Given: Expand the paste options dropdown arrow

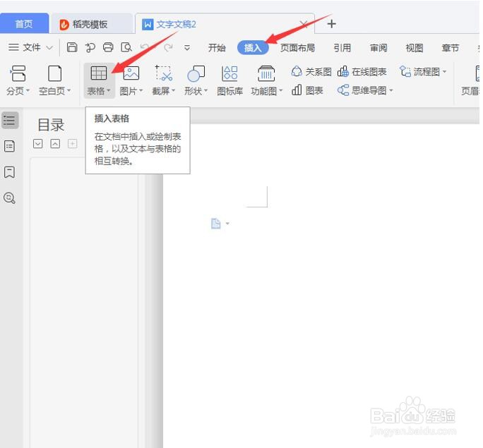Looking at the screenshot, I should pyautogui.click(x=227, y=224).
